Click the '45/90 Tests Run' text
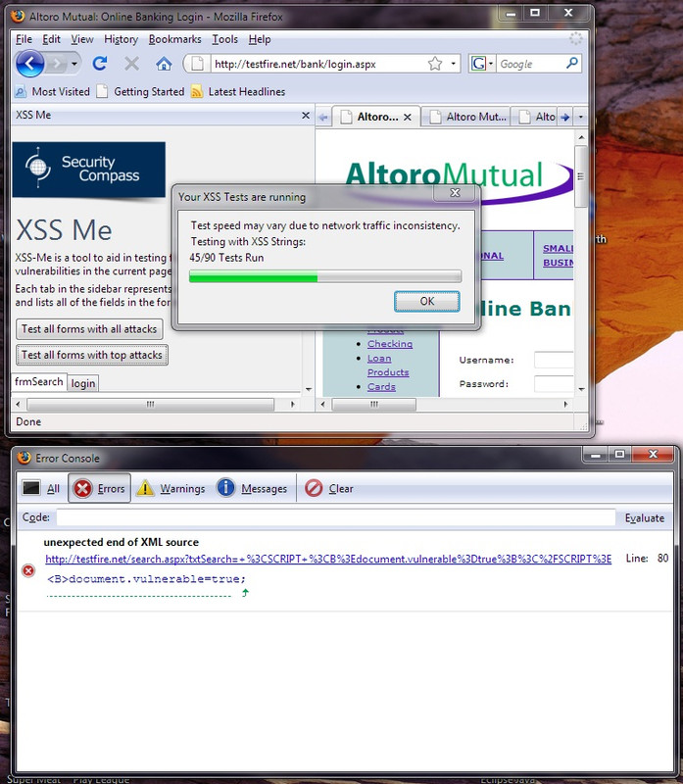This screenshot has width=683, height=784. [226, 258]
